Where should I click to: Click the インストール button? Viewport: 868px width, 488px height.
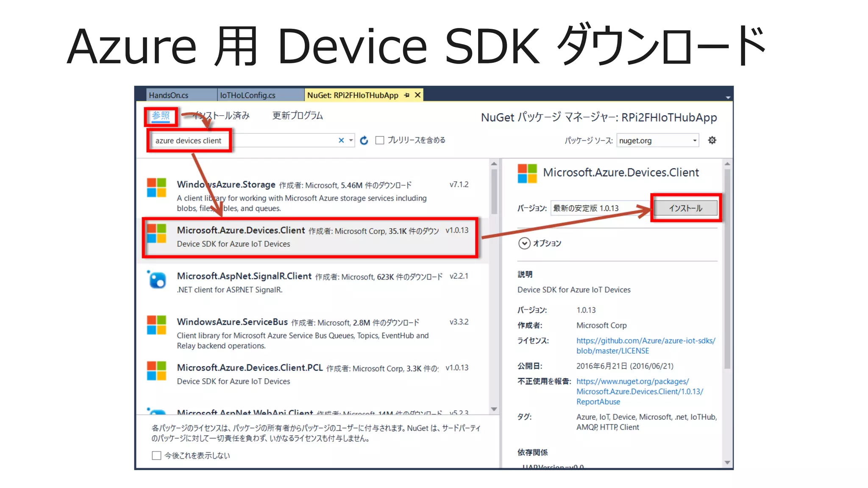686,208
